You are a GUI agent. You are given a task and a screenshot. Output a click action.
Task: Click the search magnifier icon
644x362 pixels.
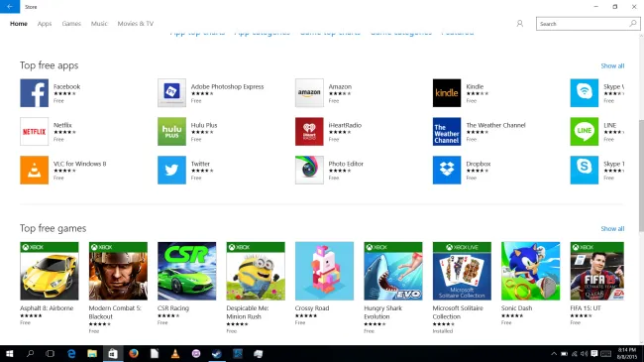[x=632, y=24]
